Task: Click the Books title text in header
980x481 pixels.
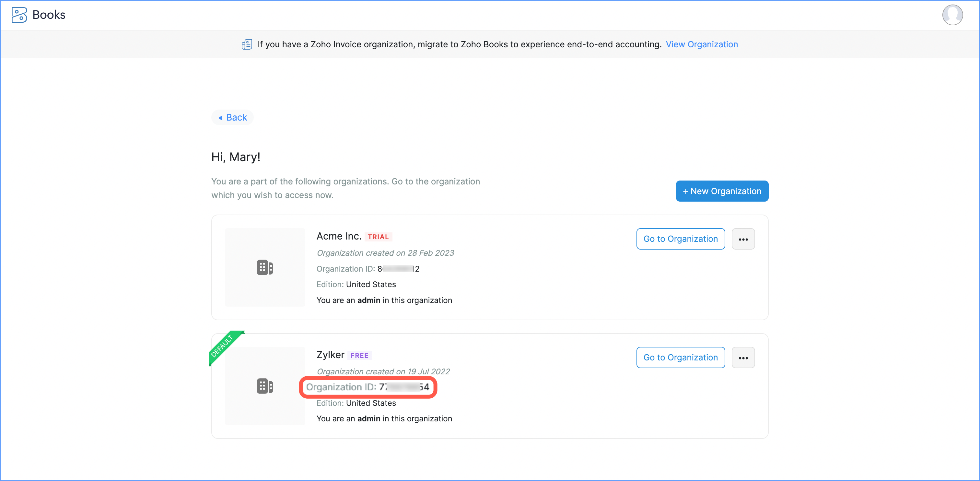Action: [49, 15]
